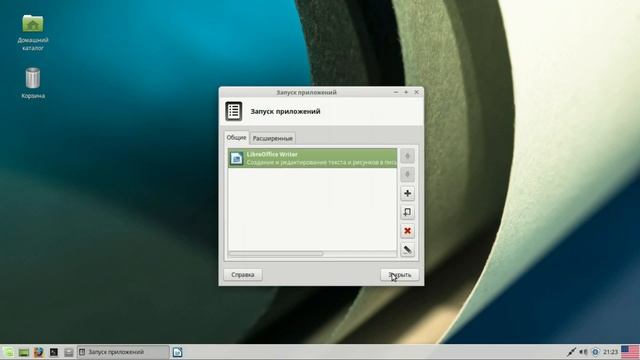Select the LibreOffice Writer entry in the list
This screenshot has width=640, height=360.
(312, 158)
